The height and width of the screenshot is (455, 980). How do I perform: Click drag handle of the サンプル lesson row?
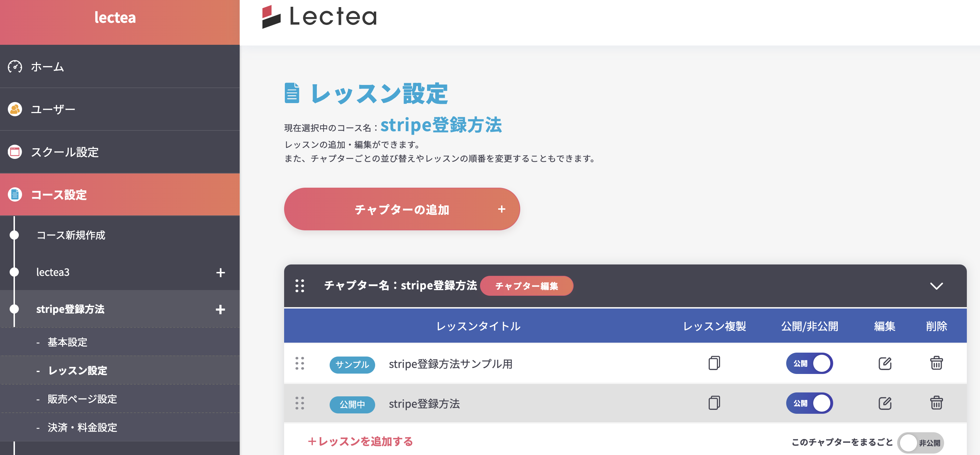pos(300,363)
